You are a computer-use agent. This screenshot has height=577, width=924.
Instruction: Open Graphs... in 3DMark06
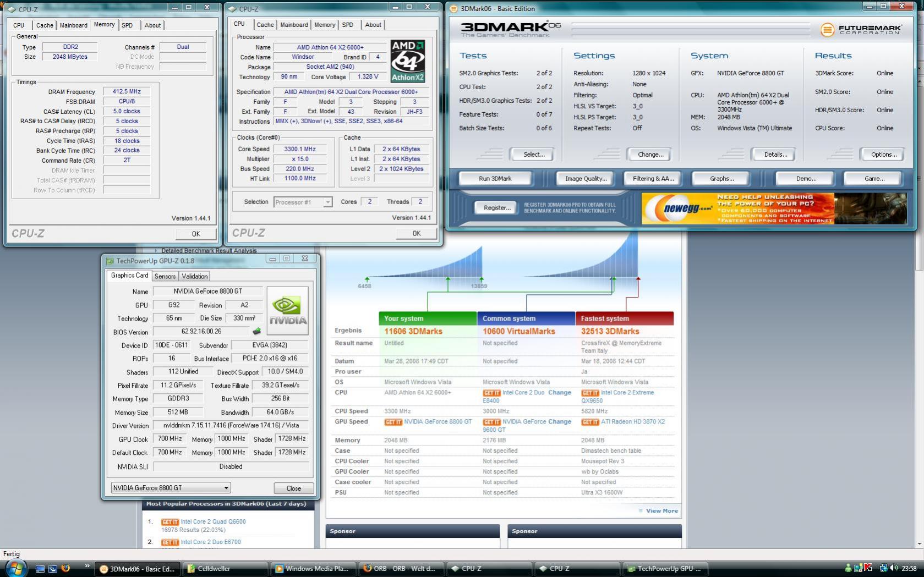(x=721, y=178)
